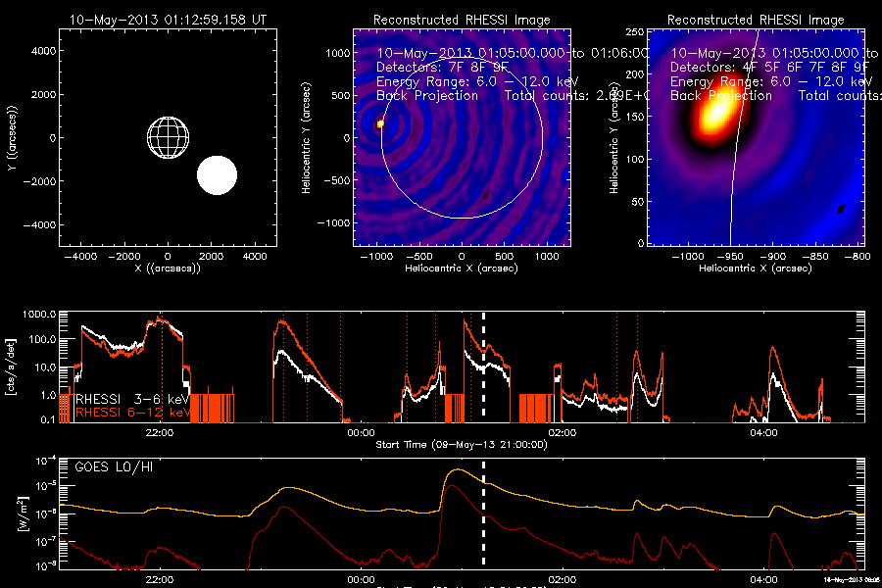Select the solid white disk in the left plot
This screenshot has height=588, width=882.
(x=218, y=175)
